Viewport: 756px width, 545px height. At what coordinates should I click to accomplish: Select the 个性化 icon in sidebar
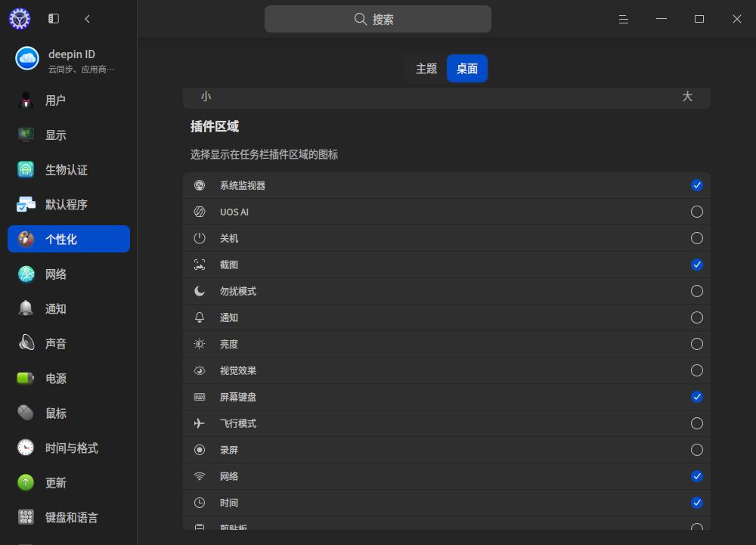[x=26, y=239]
